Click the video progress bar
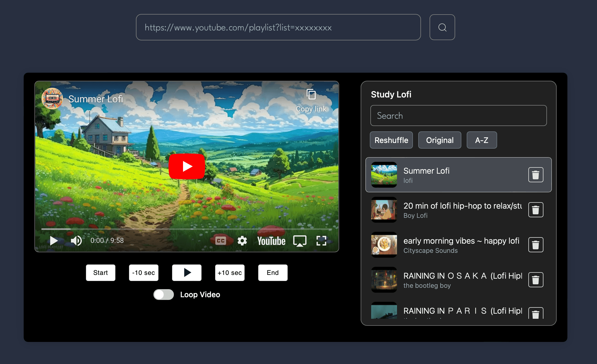The image size is (597, 364). [x=187, y=229]
